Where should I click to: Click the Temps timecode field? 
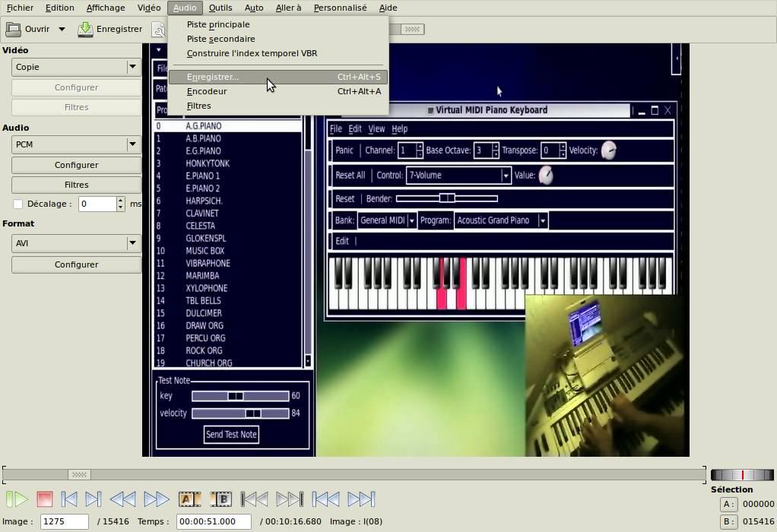214,521
